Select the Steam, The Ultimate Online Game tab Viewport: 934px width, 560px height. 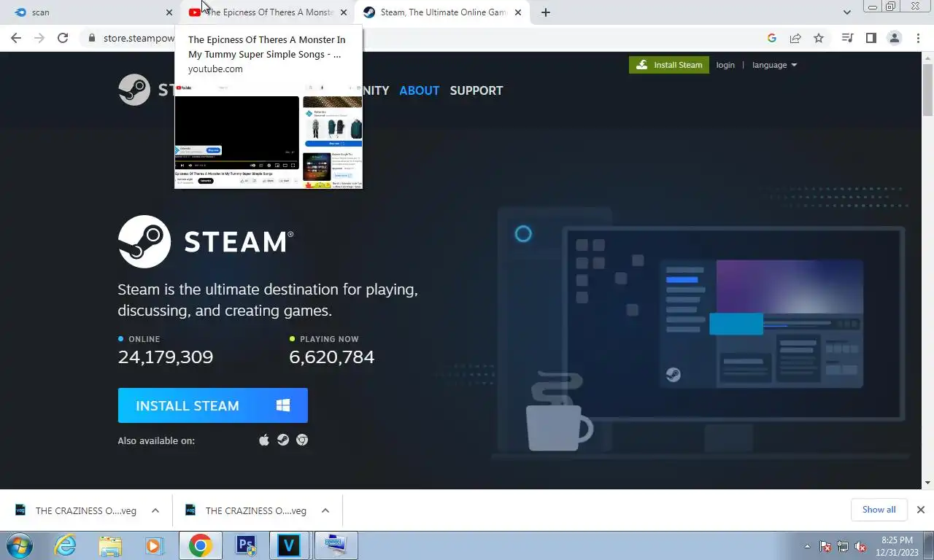[x=442, y=12]
